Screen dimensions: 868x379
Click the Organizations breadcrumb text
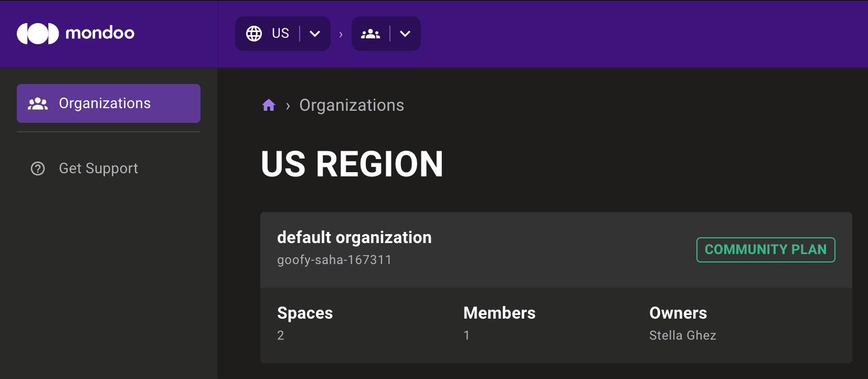point(352,105)
